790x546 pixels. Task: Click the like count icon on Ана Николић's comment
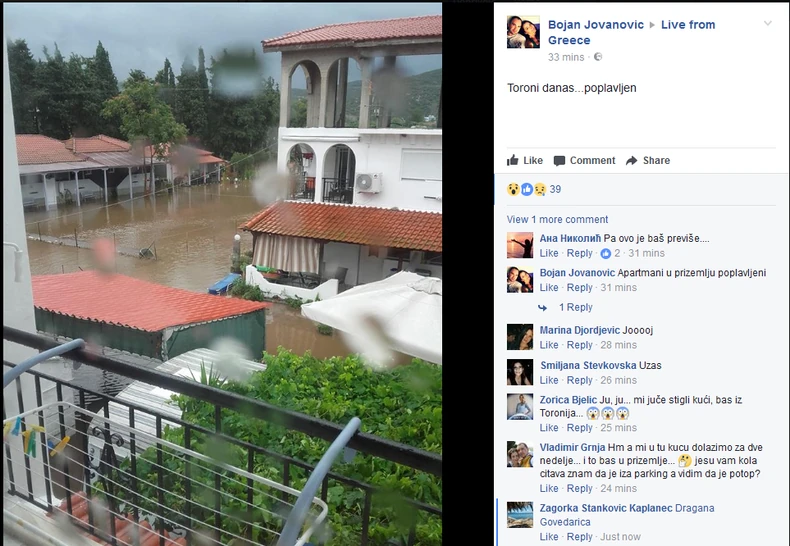click(x=606, y=253)
